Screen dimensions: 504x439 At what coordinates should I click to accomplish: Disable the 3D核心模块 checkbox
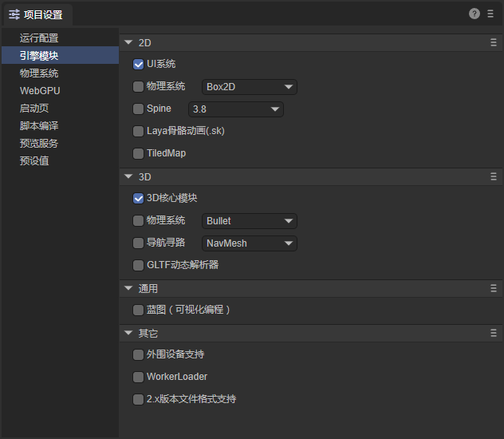[x=139, y=198]
